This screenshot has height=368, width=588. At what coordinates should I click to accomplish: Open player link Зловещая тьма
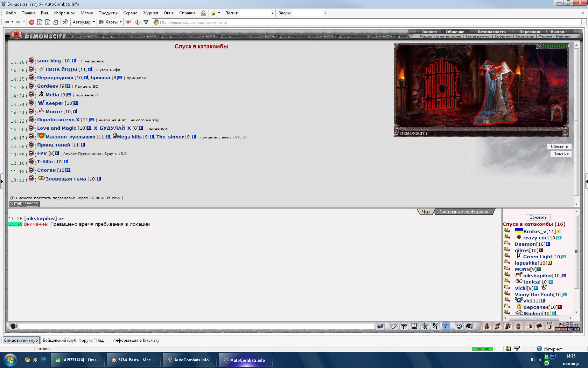coord(65,179)
